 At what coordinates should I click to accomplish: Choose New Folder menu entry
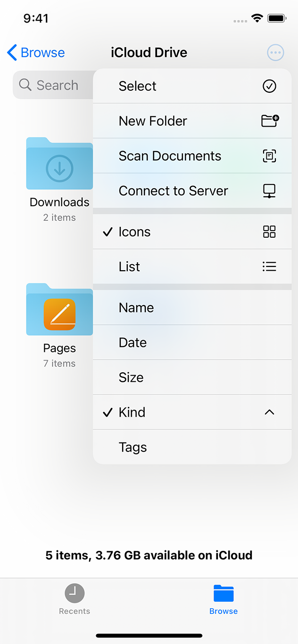(192, 121)
